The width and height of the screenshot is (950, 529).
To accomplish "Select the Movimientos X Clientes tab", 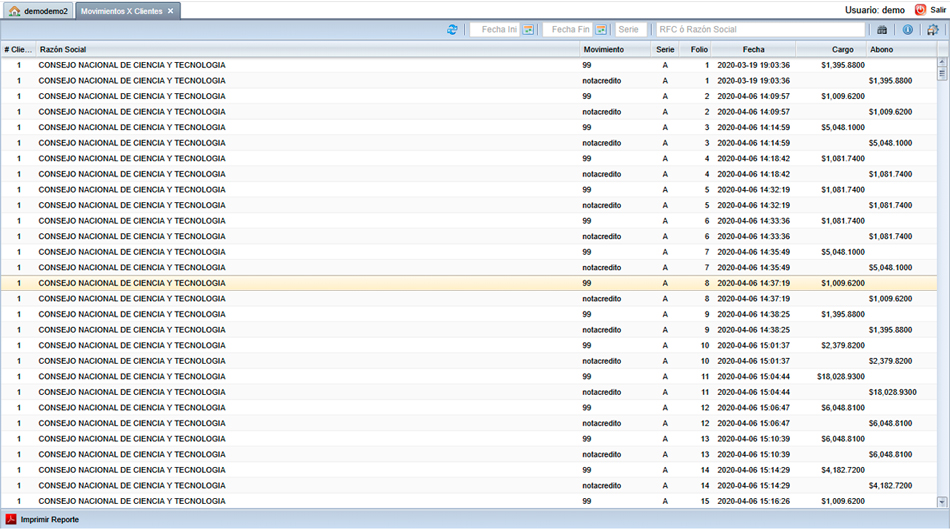I will pyautogui.click(x=122, y=11).
